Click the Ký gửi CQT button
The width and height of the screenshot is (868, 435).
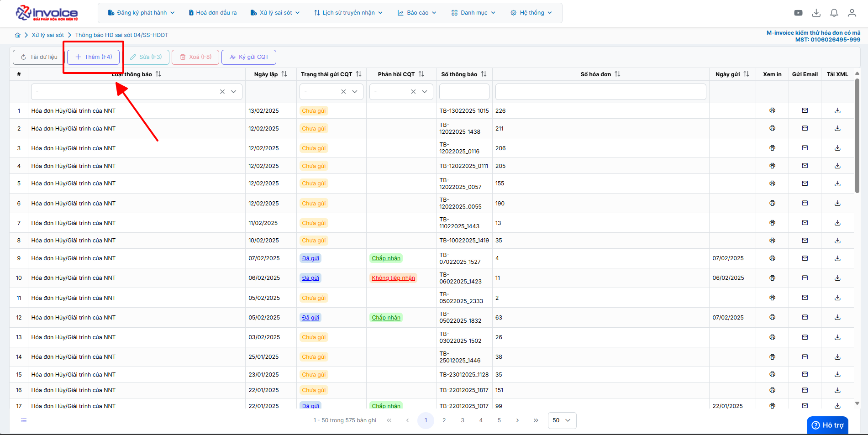point(249,57)
